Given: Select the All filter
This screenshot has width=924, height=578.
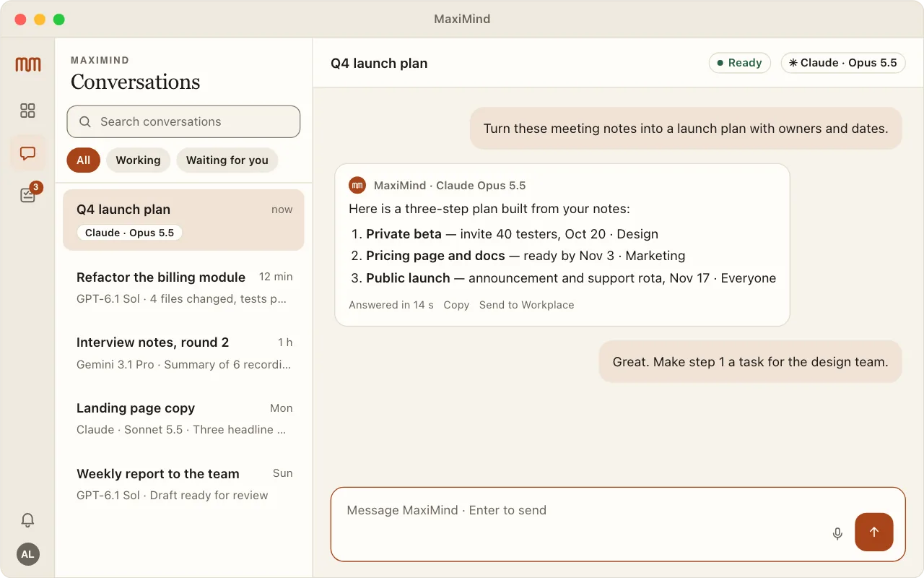Looking at the screenshot, I should 84,160.
